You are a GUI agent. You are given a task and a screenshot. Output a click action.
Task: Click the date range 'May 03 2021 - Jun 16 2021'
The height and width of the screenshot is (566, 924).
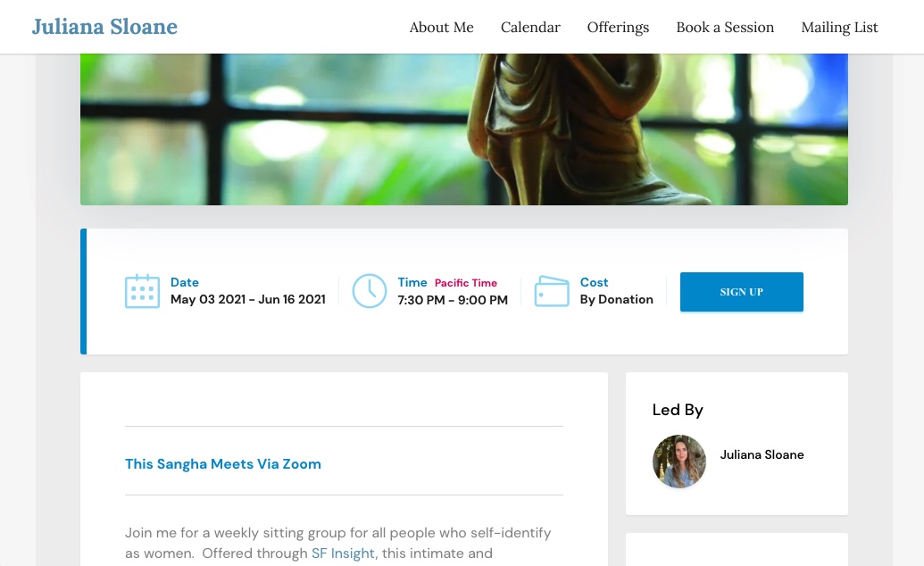(x=248, y=299)
